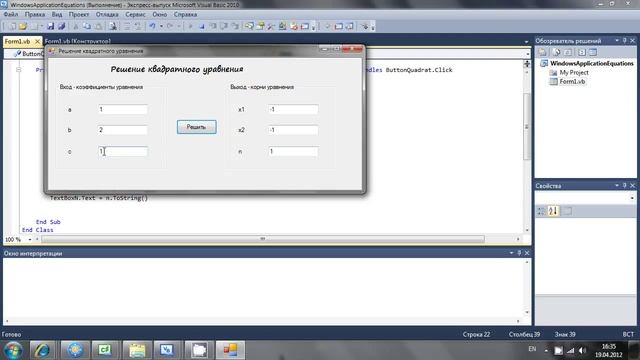Click the Copy toolbar icon

[87, 27]
